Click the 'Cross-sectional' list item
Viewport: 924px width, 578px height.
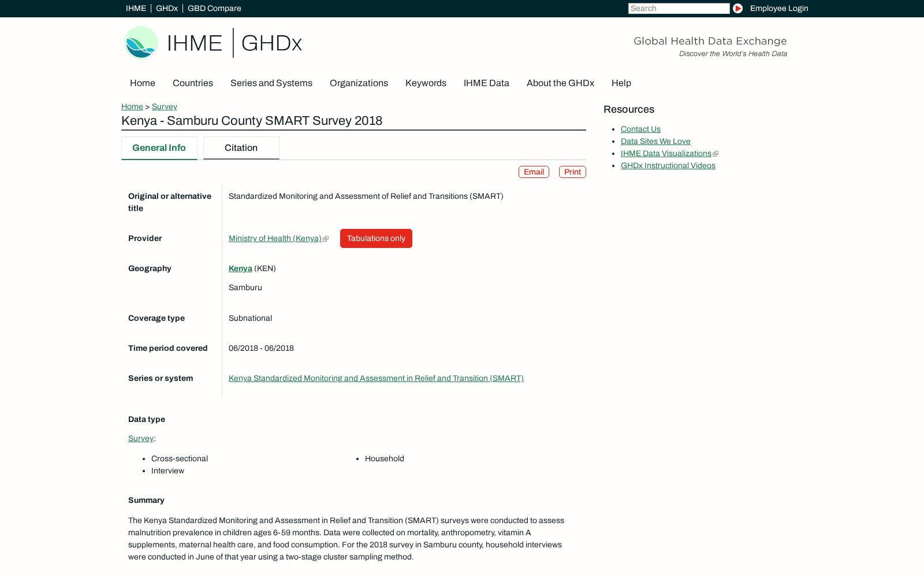180,458
